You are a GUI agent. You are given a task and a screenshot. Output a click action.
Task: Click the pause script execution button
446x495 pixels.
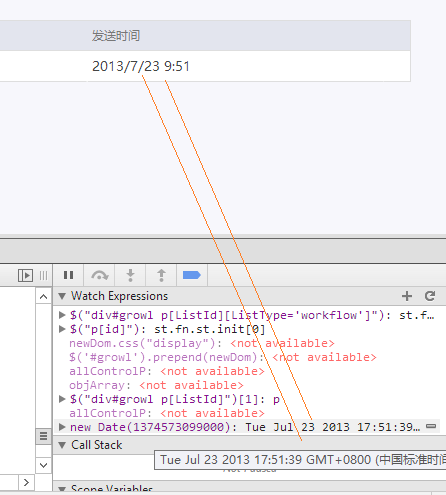[68, 275]
